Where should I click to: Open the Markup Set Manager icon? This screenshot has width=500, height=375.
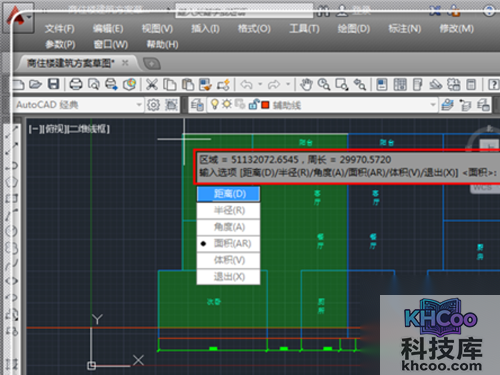(x=453, y=84)
